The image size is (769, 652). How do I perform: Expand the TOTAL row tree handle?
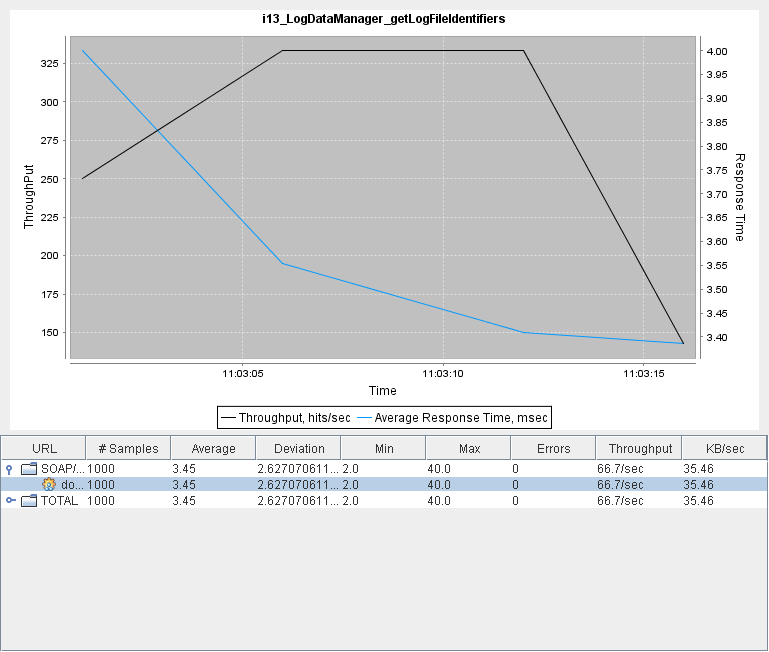[x=10, y=500]
